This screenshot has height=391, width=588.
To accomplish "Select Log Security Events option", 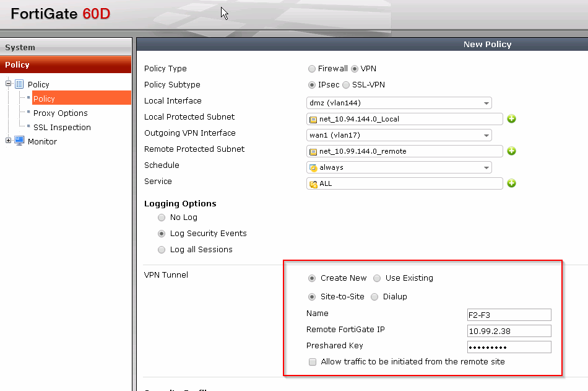I will 162,234.
